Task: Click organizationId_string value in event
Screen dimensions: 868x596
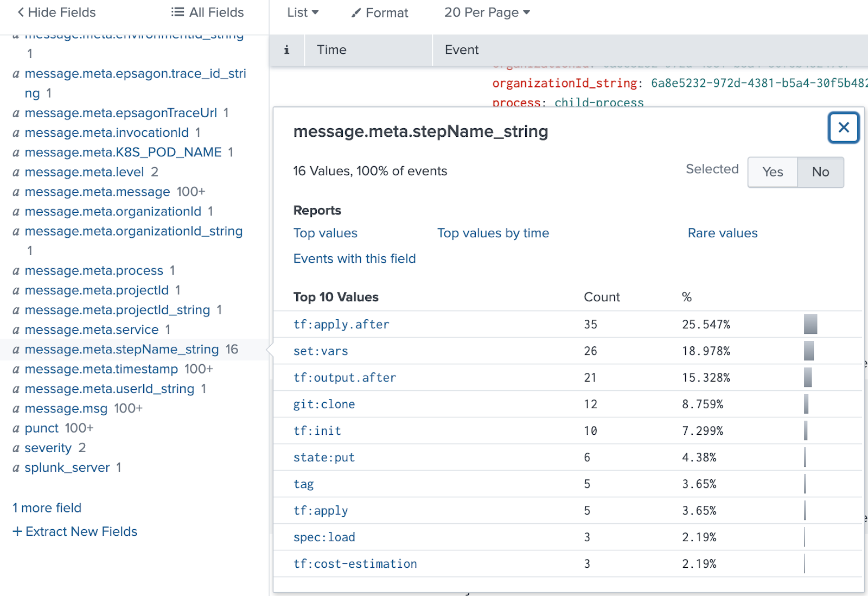Action: tap(759, 83)
